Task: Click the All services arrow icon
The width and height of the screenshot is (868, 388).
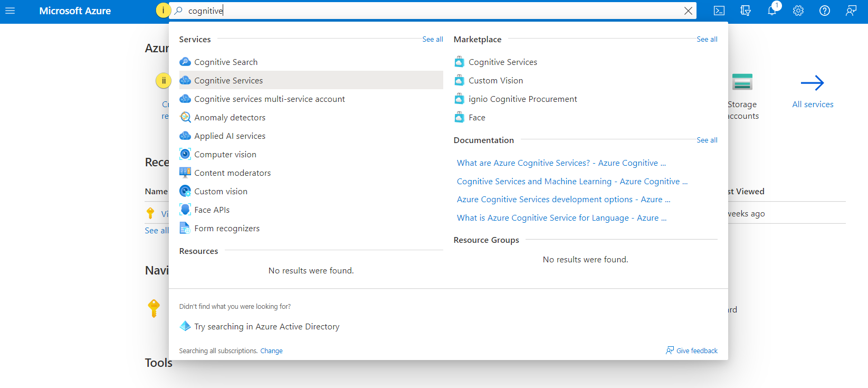Action: 812,83
